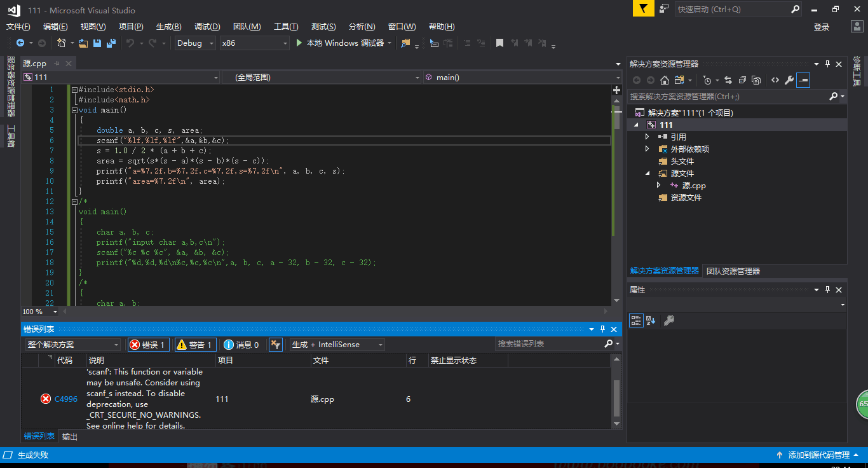
Task: Click the account avatar icon next to 登录
Action: pyautogui.click(x=857, y=27)
